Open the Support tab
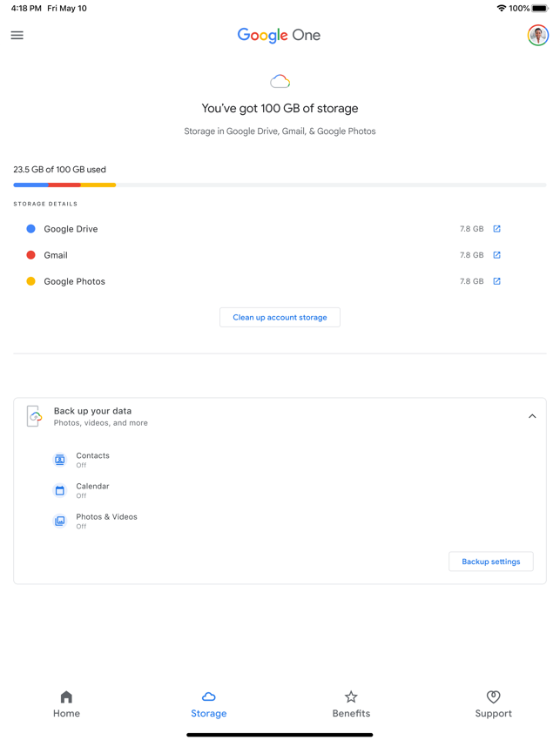The height and width of the screenshot is (747, 560). [493, 703]
